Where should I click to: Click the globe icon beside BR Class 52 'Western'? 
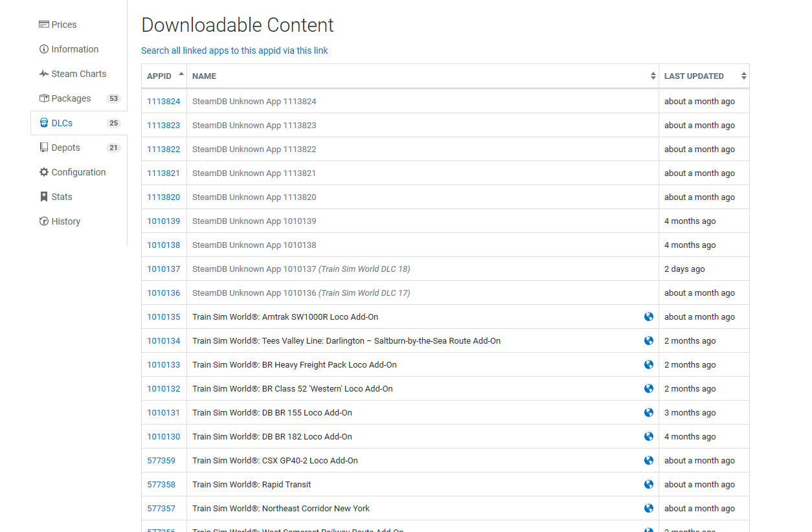pyautogui.click(x=649, y=388)
